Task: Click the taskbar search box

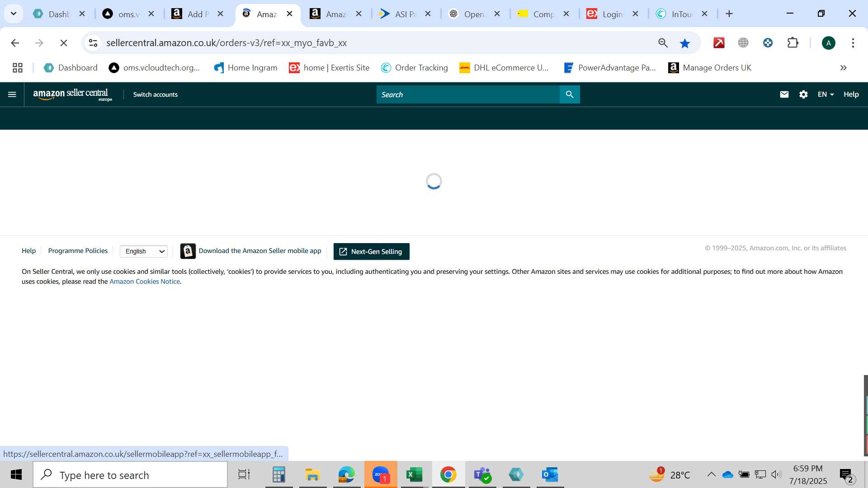Action: point(130,475)
